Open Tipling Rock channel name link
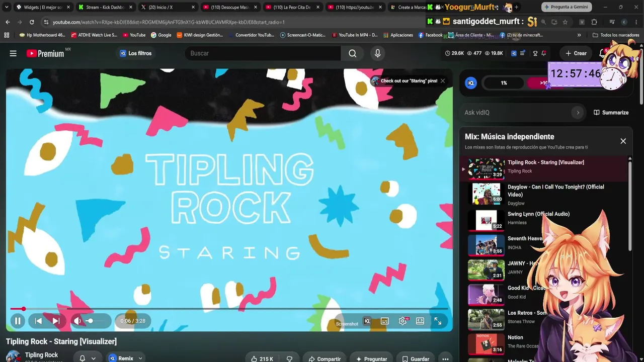 click(41, 355)
